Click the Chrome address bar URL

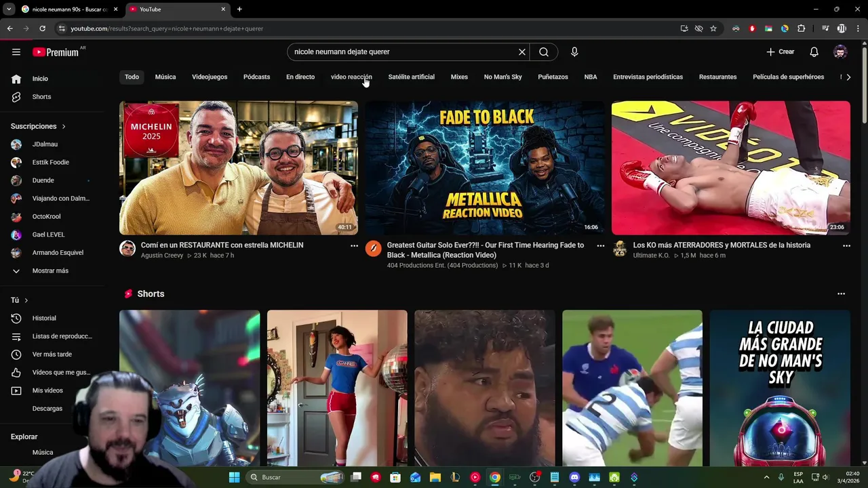pos(167,28)
